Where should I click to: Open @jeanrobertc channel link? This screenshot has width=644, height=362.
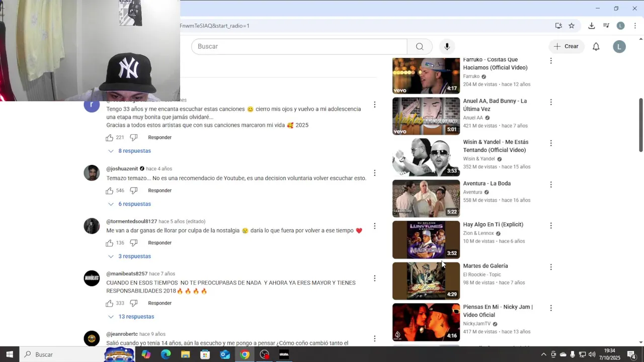click(122, 334)
